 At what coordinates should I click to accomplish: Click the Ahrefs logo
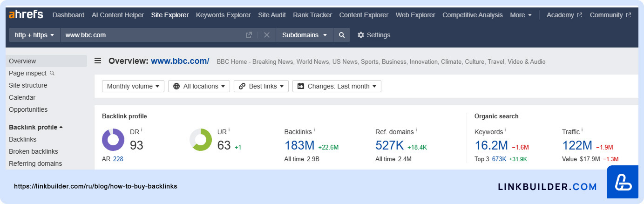[x=26, y=14]
